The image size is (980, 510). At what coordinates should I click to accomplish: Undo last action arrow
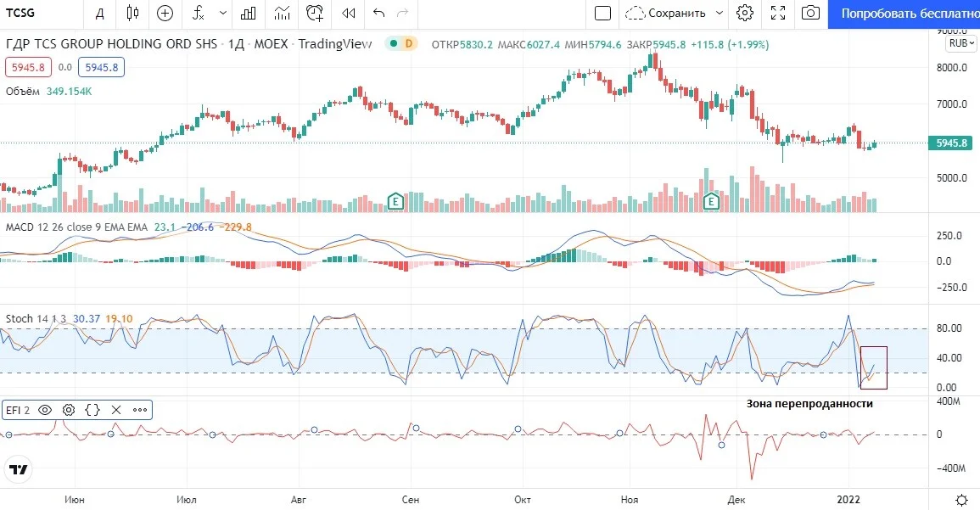(378, 13)
